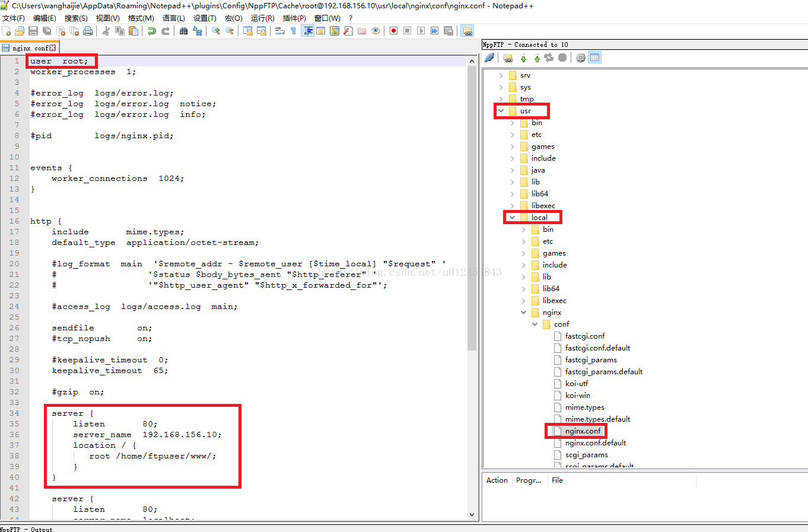Viewport: 808px width, 532px height.
Task: Toggle the NppFTP messages window button
Action: [595, 58]
